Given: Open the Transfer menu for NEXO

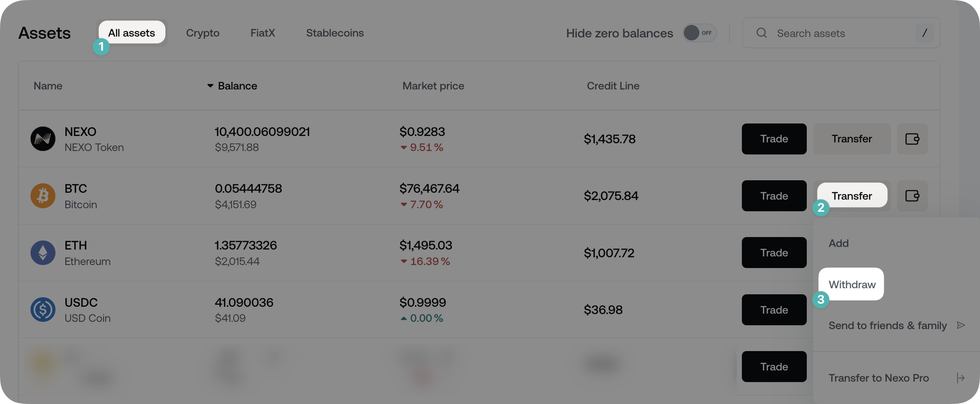Looking at the screenshot, I should coord(851,139).
